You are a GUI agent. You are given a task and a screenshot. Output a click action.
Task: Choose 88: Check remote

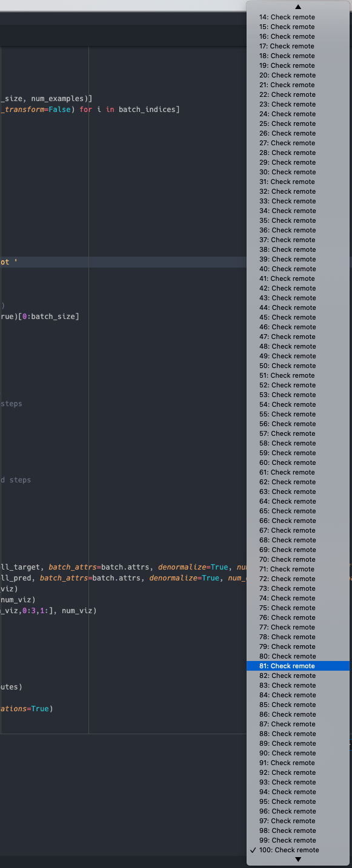coord(298,734)
